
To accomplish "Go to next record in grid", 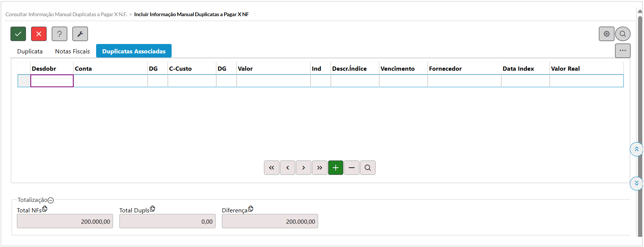I will pyautogui.click(x=303, y=168).
